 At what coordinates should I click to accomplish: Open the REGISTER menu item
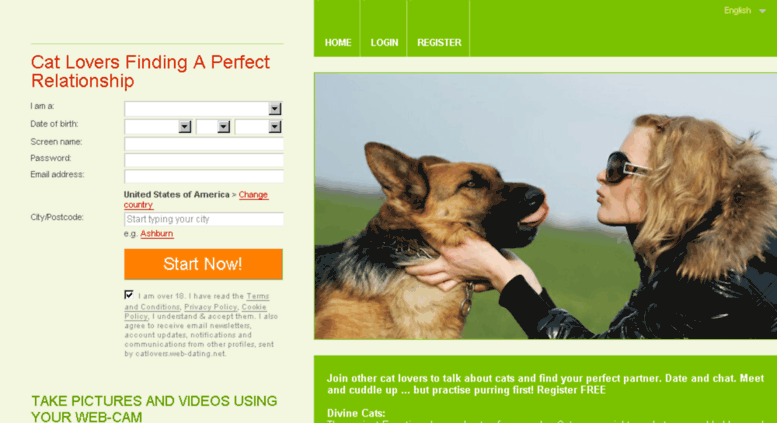pos(439,43)
